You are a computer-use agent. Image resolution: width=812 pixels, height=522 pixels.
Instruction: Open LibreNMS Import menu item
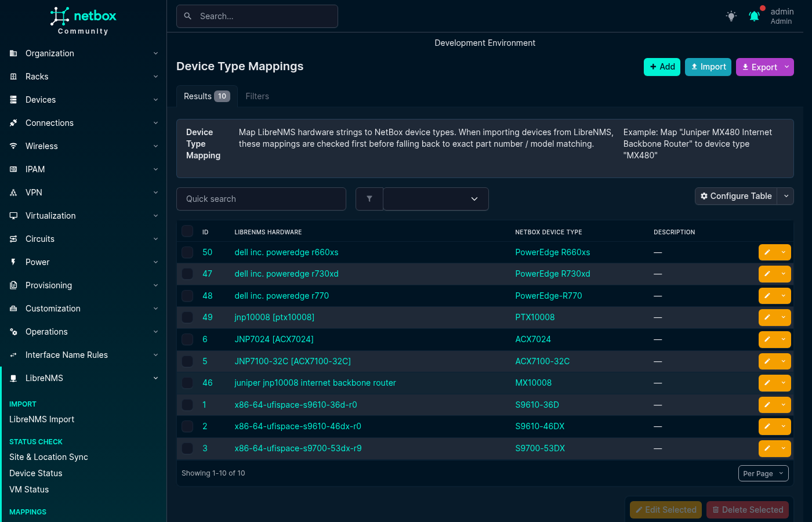42,419
